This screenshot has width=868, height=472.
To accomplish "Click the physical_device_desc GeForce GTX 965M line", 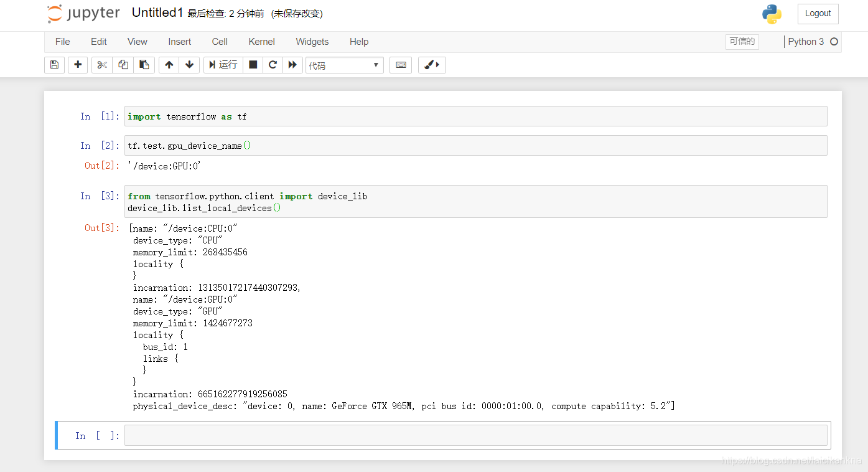I will (x=404, y=406).
